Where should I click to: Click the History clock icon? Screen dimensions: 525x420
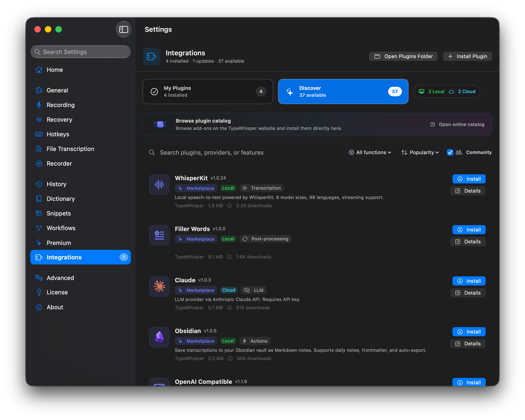point(39,184)
